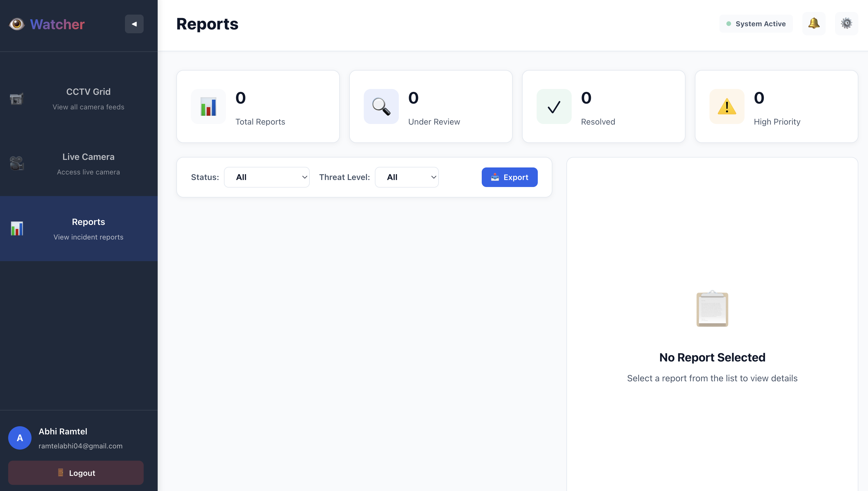Image resolution: width=868 pixels, height=491 pixels.
Task: Click the Abhi Ramtel avatar circle
Action: 20,438
